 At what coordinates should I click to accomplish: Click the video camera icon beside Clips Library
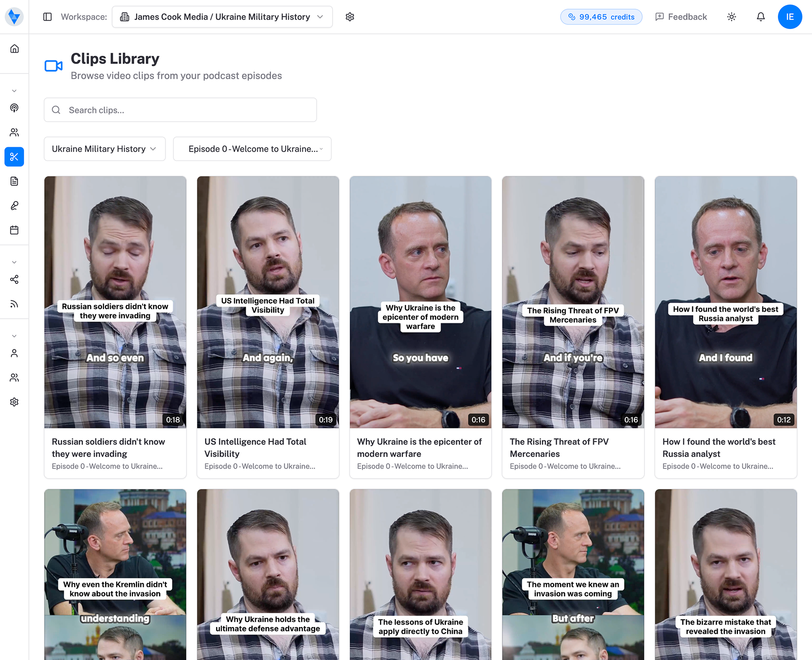54,66
